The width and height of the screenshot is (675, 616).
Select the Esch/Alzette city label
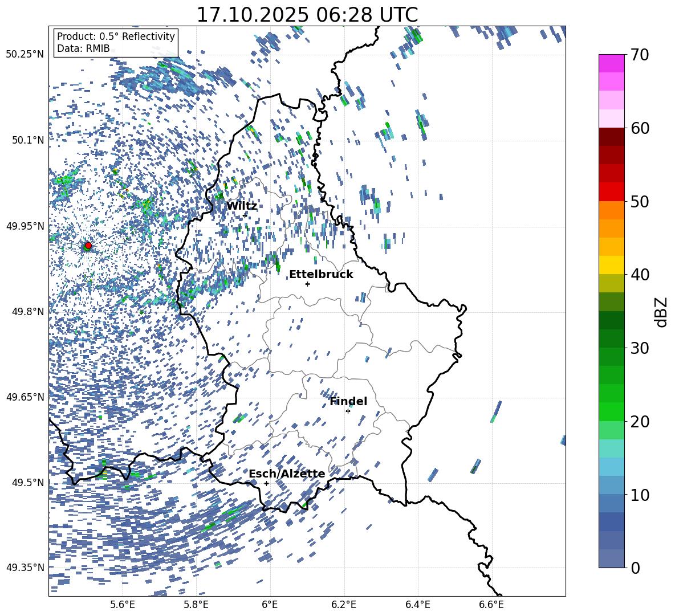click(x=287, y=474)
